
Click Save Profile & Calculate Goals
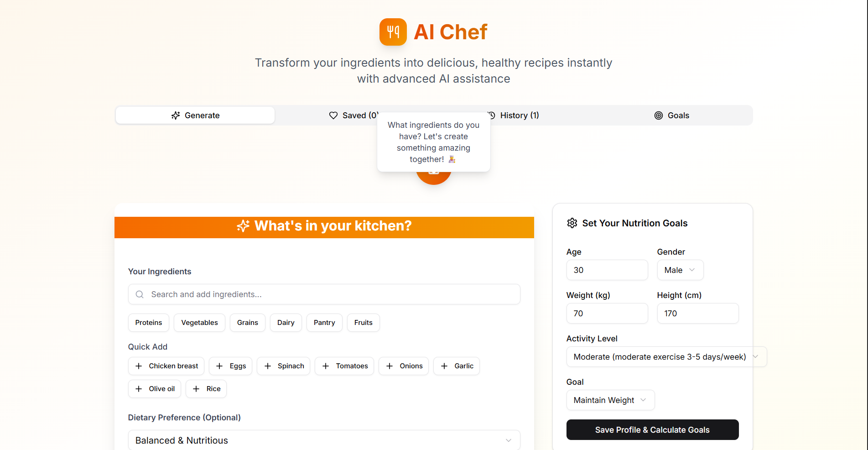pyautogui.click(x=652, y=430)
